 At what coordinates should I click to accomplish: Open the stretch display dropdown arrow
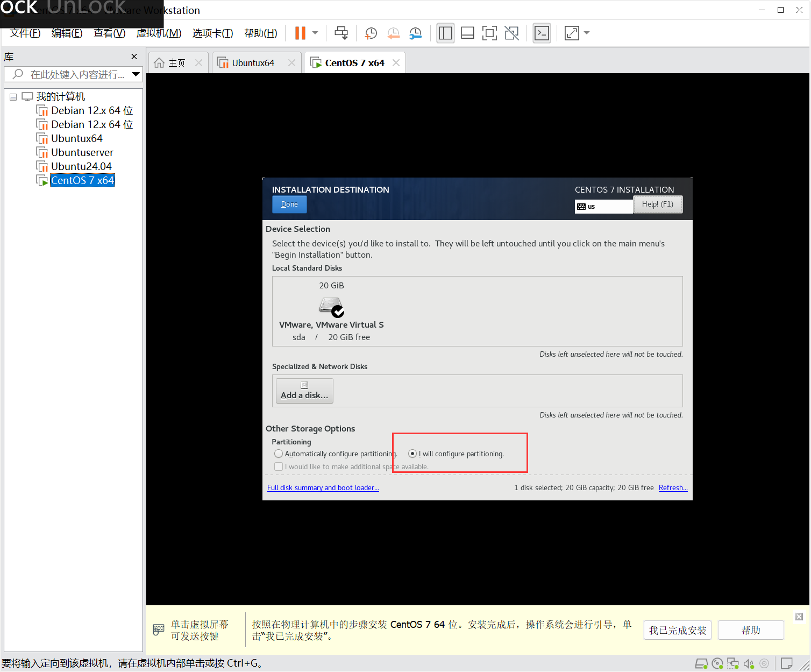(587, 33)
